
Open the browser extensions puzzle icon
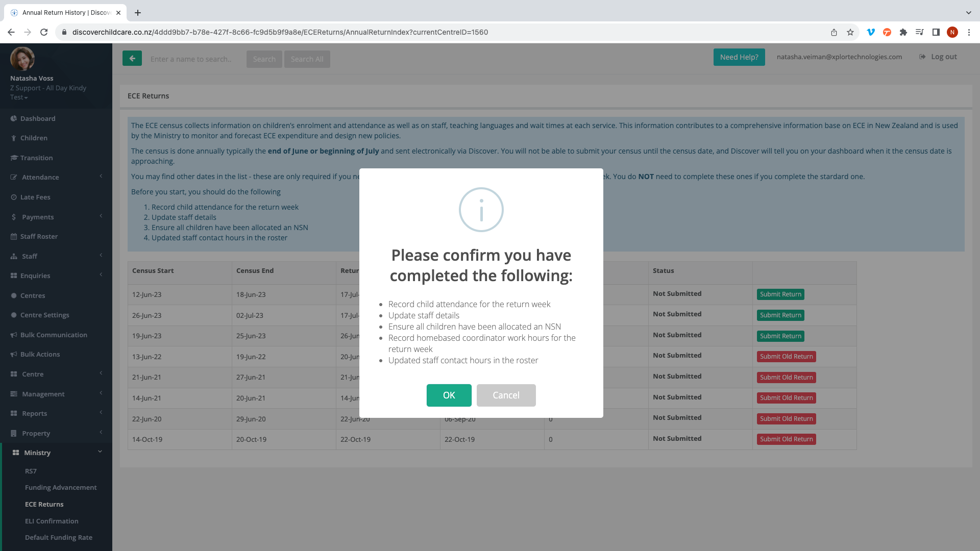point(903,32)
